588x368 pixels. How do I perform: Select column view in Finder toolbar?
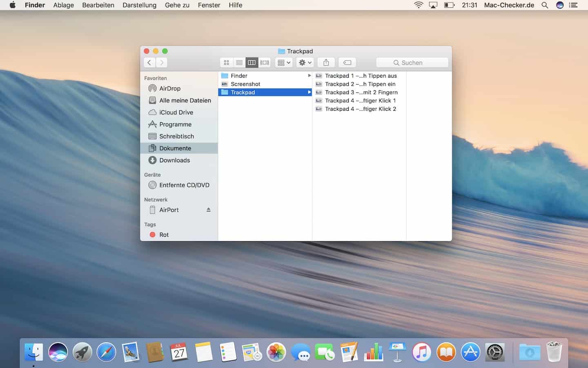(252, 63)
